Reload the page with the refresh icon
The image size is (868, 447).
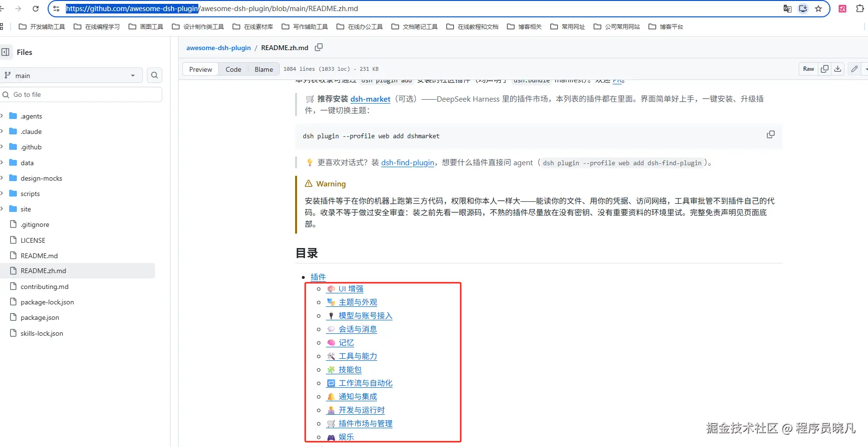(x=36, y=9)
